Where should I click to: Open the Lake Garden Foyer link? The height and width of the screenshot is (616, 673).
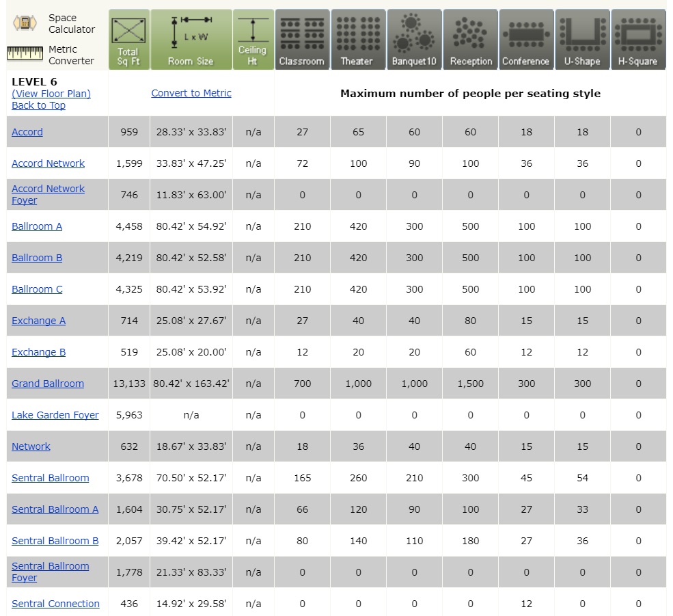click(x=55, y=415)
